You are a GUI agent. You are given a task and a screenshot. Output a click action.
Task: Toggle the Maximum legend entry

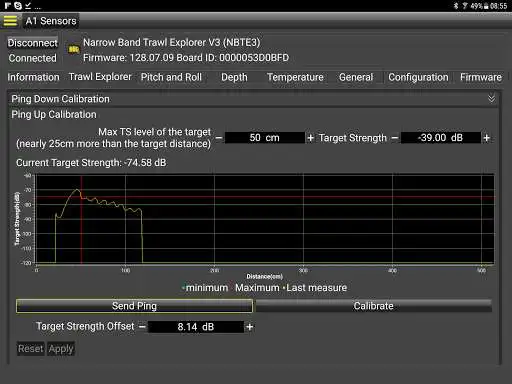(x=257, y=288)
